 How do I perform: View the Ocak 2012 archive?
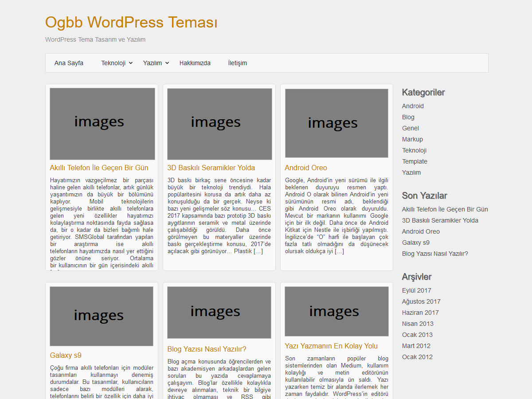coord(417,357)
